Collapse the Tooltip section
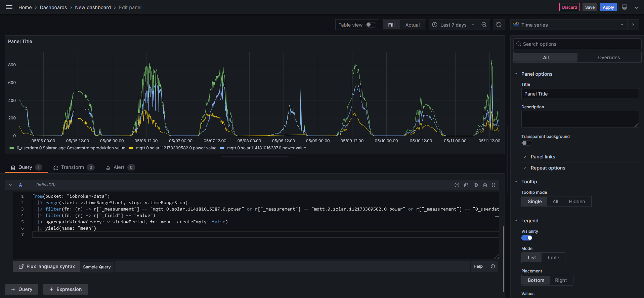The image size is (644, 298). coord(516,182)
